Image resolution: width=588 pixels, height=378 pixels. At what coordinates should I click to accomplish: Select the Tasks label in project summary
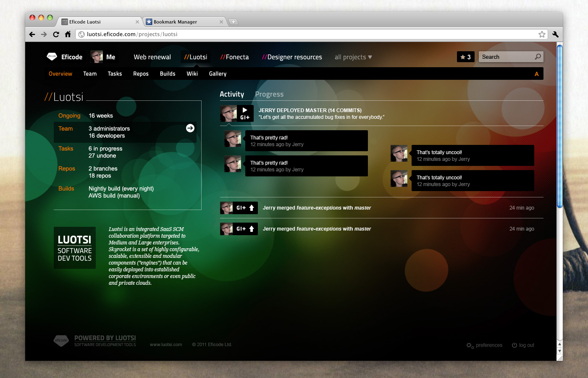(66, 149)
